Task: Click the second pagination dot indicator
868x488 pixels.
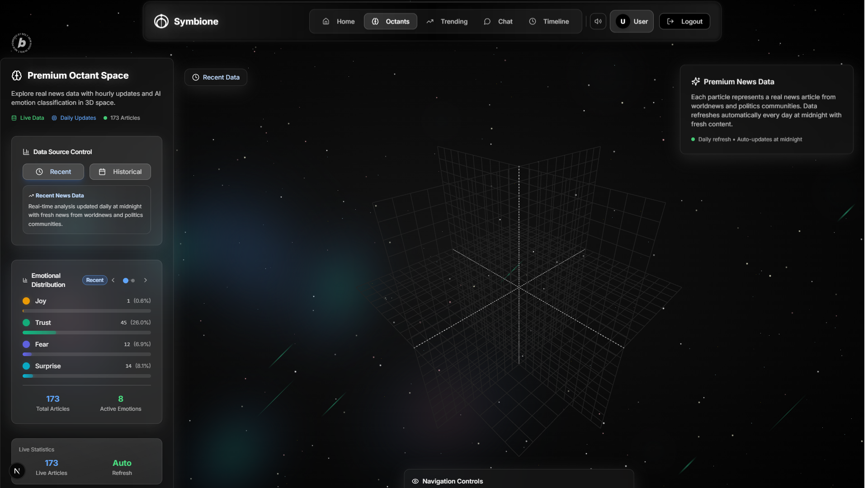Action: point(133,281)
